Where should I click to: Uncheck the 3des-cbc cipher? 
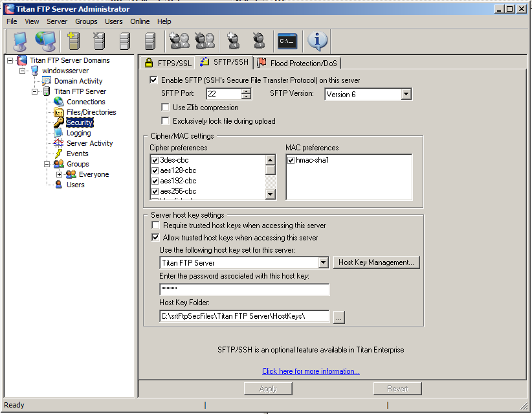click(155, 160)
